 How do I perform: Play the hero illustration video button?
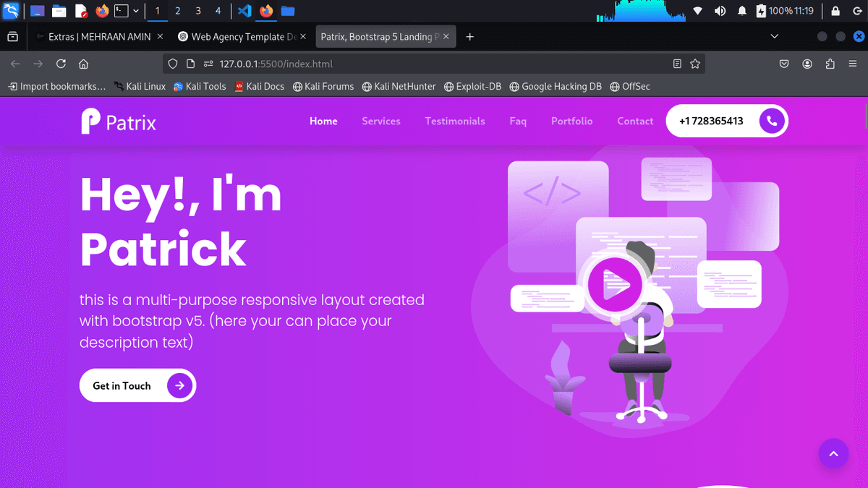point(614,285)
